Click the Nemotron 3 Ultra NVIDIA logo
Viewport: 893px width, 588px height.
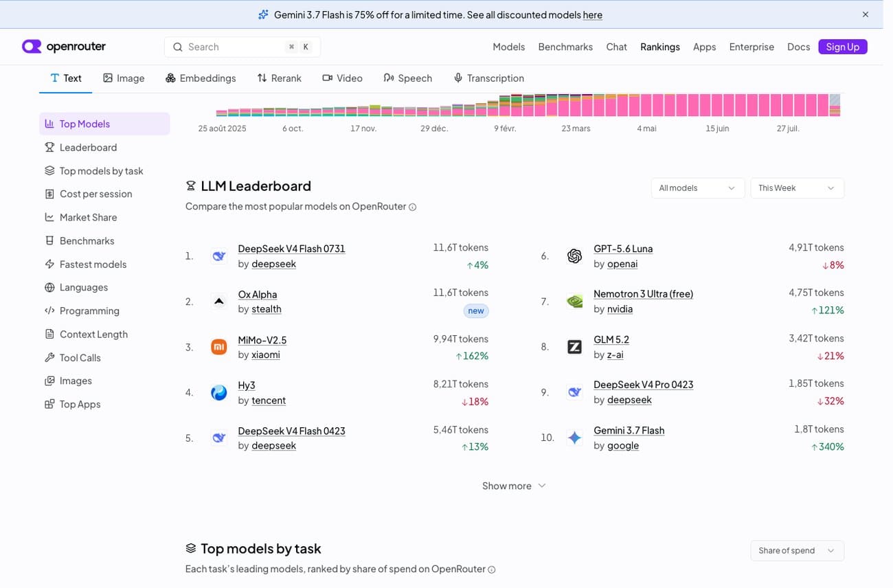tap(575, 302)
